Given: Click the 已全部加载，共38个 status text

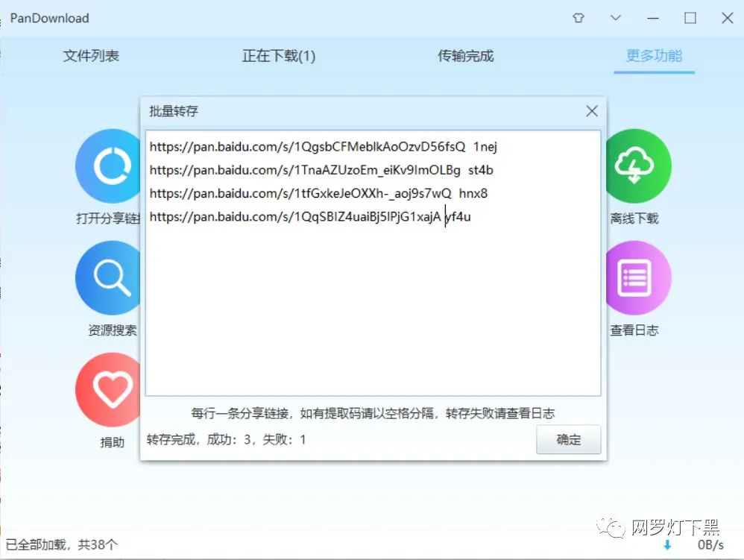Looking at the screenshot, I should click(x=61, y=544).
